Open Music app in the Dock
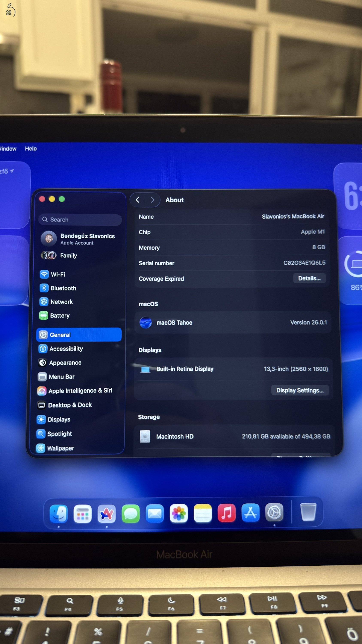Image resolution: width=362 pixels, height=644 pixels. (x=226, y=513)
